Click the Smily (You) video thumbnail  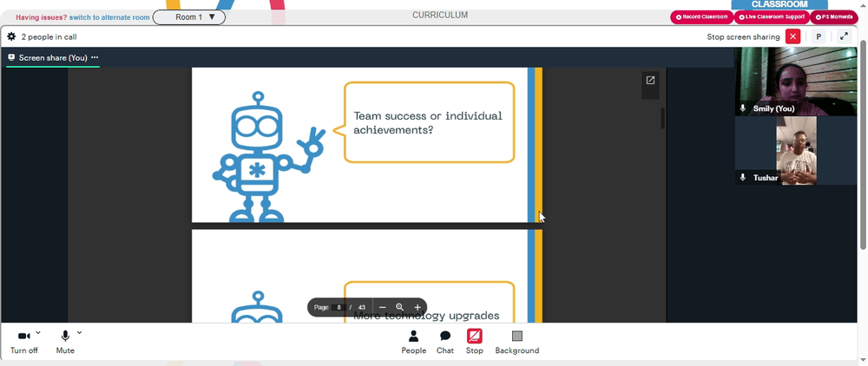coord(795,82)
